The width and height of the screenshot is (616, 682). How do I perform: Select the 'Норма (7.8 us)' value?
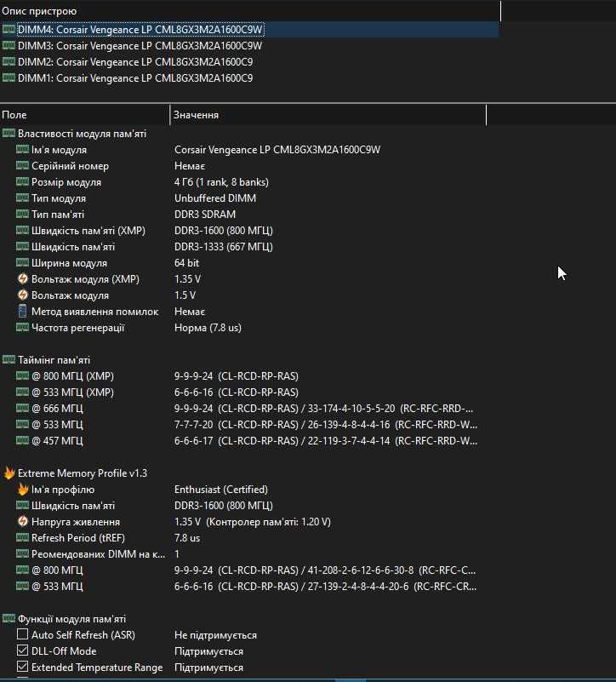208,328
